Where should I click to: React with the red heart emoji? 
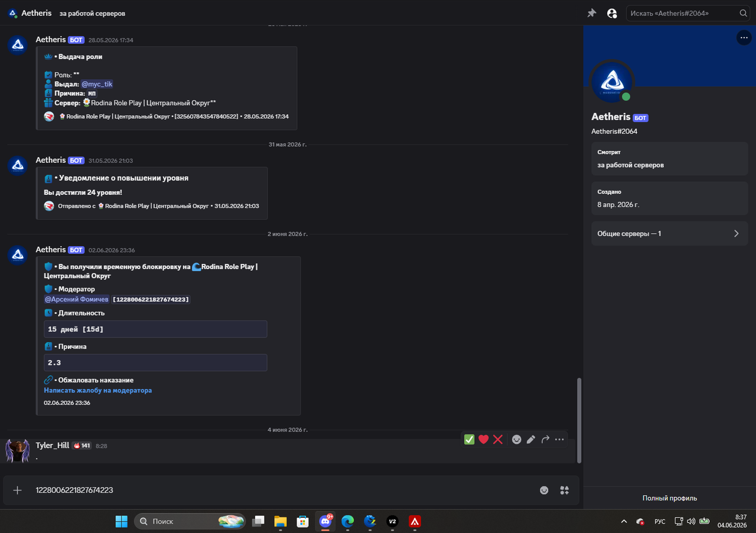pos(484,439)
